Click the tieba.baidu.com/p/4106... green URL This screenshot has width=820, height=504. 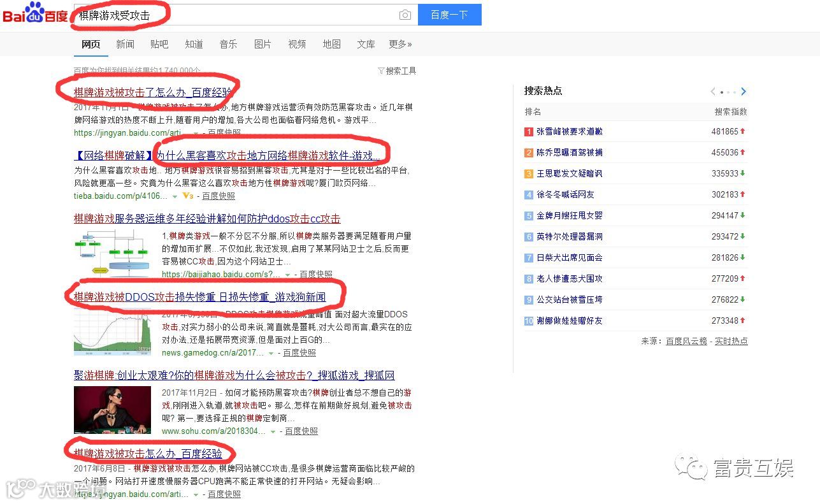[120, 196]
